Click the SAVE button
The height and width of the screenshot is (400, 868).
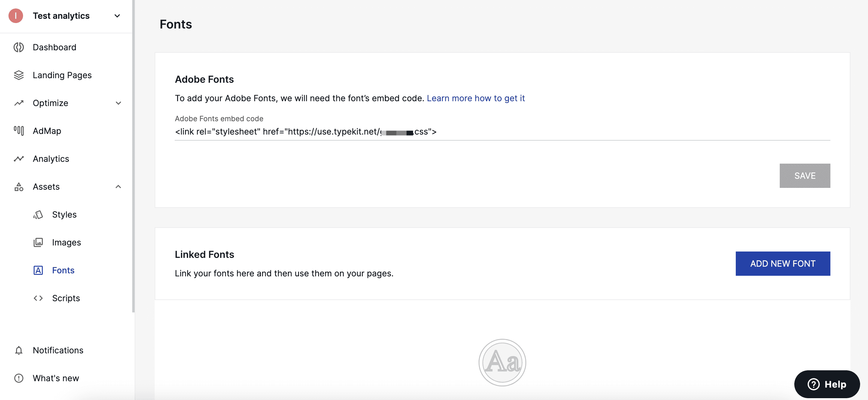(x=805, y=176)
